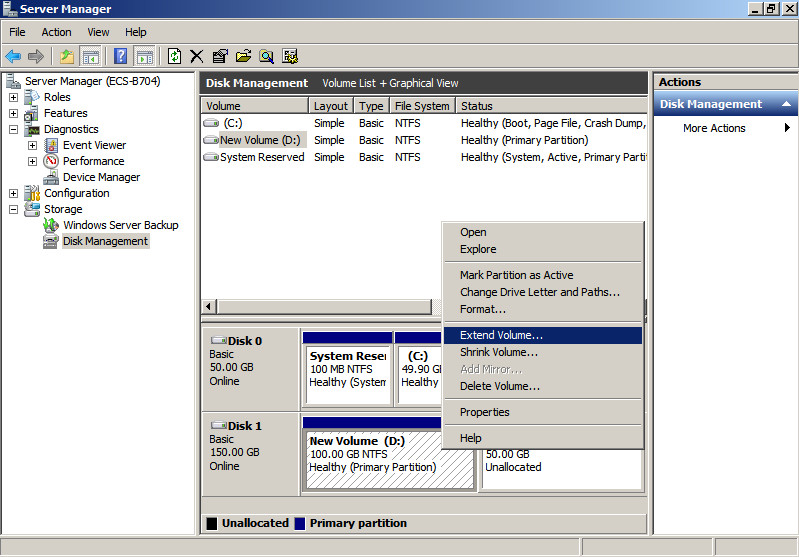Open the File menu
The width and height of the screenshot is (799, 557).
pyautogui.click(x=17, y=32)
